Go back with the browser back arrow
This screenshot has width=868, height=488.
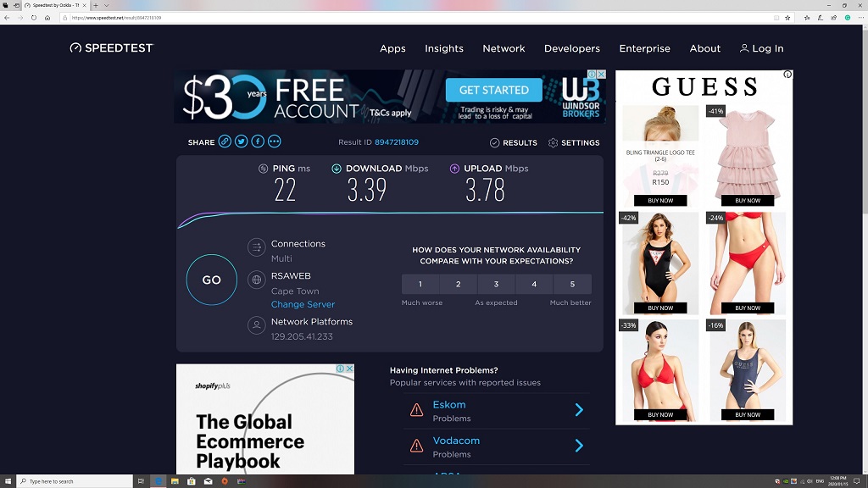pos(7,18)
